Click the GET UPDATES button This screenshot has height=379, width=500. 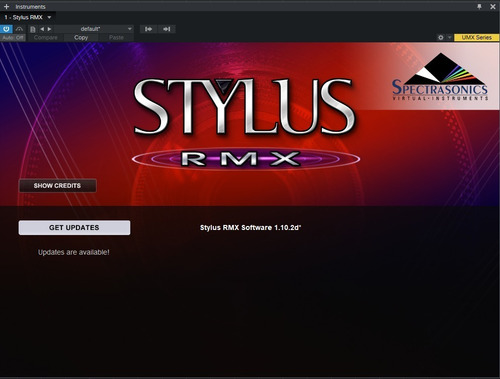tap(74, 228)
